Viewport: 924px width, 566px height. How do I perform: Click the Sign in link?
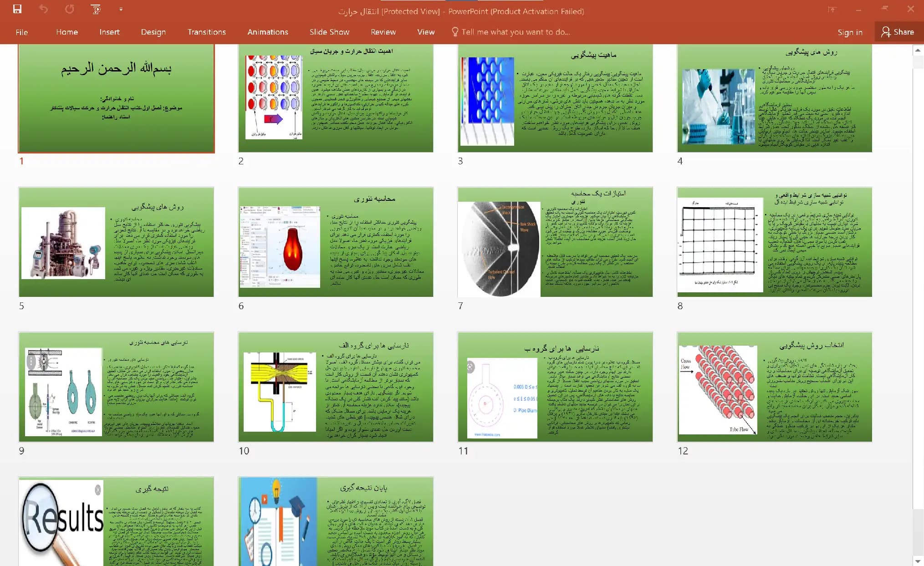click(850, 32)
